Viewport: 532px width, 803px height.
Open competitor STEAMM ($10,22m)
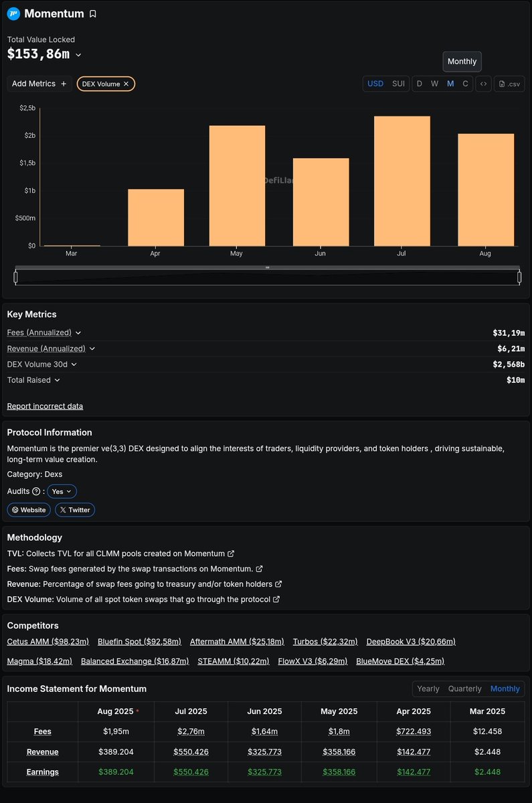(234, 661)
